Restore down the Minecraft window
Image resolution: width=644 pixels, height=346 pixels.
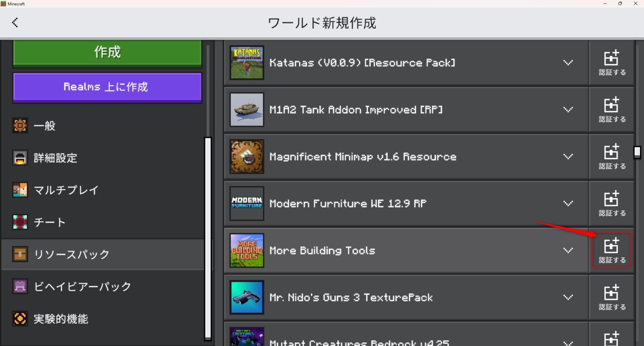coord(620,4)
